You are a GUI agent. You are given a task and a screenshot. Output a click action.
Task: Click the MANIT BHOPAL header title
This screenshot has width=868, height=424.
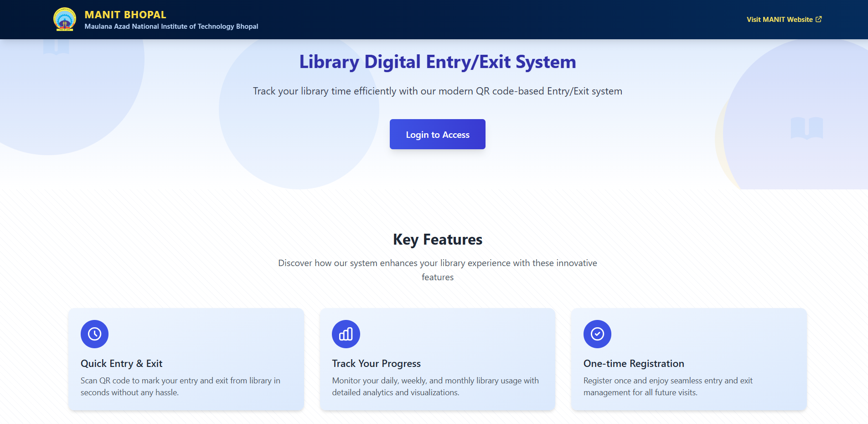[x=125, y=15]
